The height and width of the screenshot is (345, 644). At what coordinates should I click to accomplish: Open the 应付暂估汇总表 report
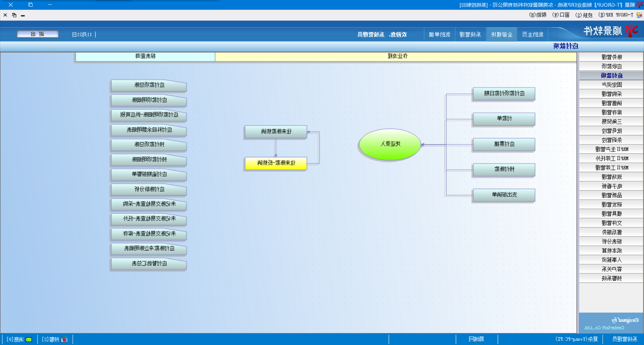[149, 264]
